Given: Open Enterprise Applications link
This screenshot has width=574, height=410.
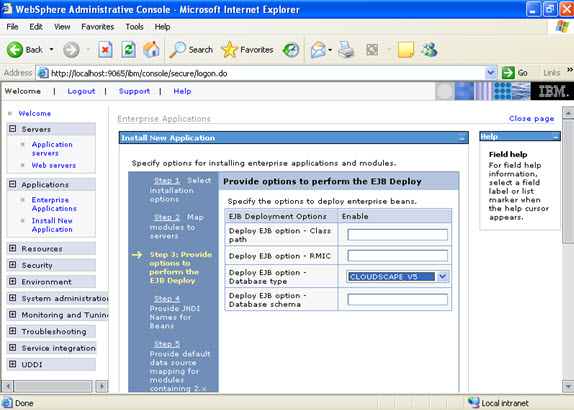Looking at the screenshot, I should pos(54,204).
